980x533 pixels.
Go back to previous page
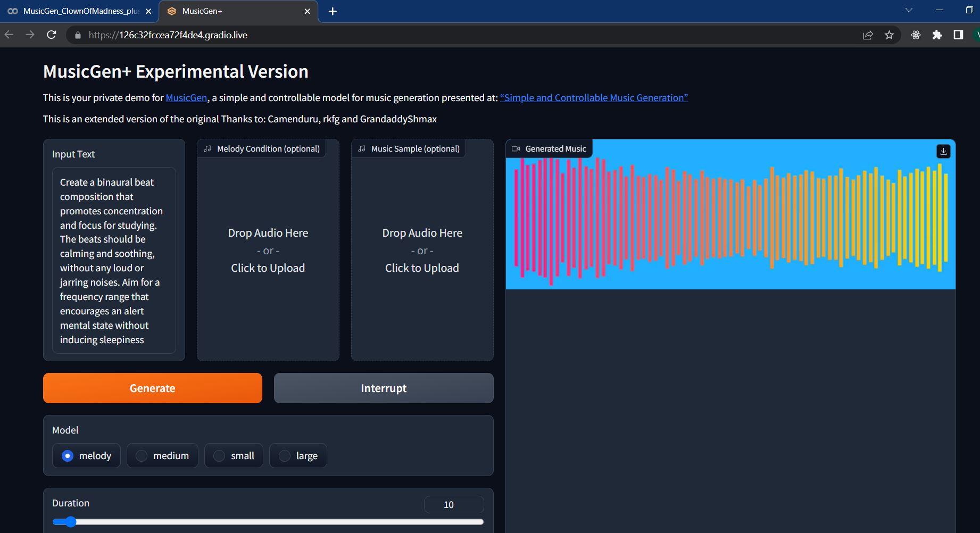(x=9, y=35)
